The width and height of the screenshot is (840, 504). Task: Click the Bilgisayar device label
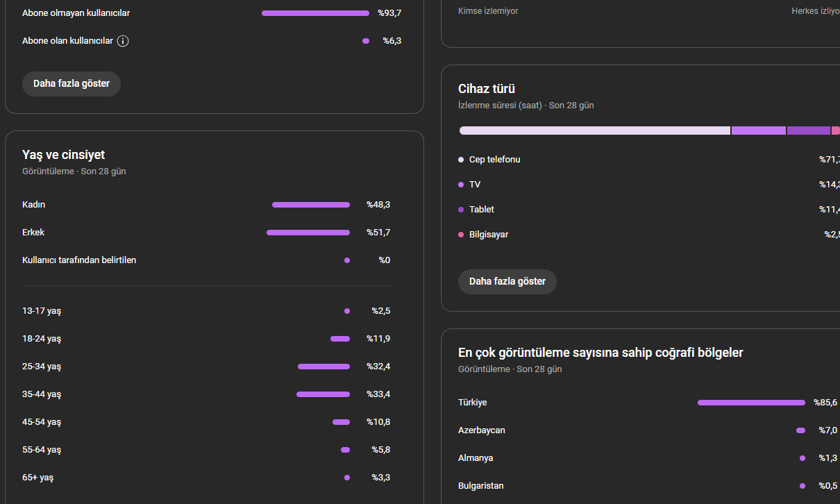pos(489,235)
